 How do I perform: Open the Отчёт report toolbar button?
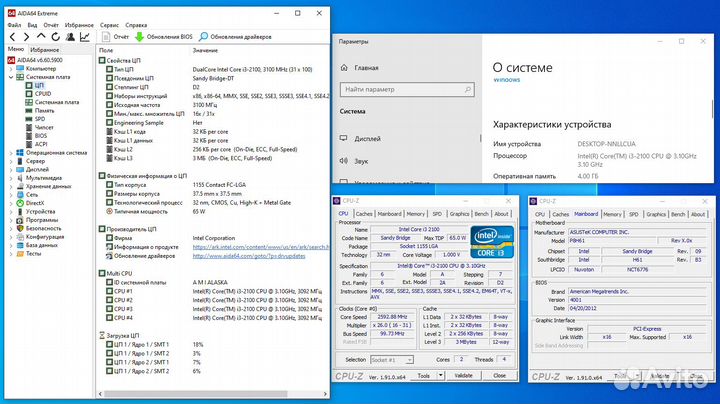(115, 37)
